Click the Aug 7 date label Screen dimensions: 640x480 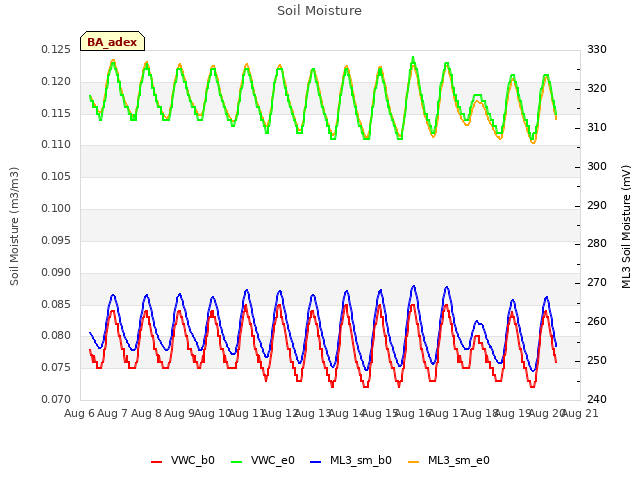click(x=113, y=414)
